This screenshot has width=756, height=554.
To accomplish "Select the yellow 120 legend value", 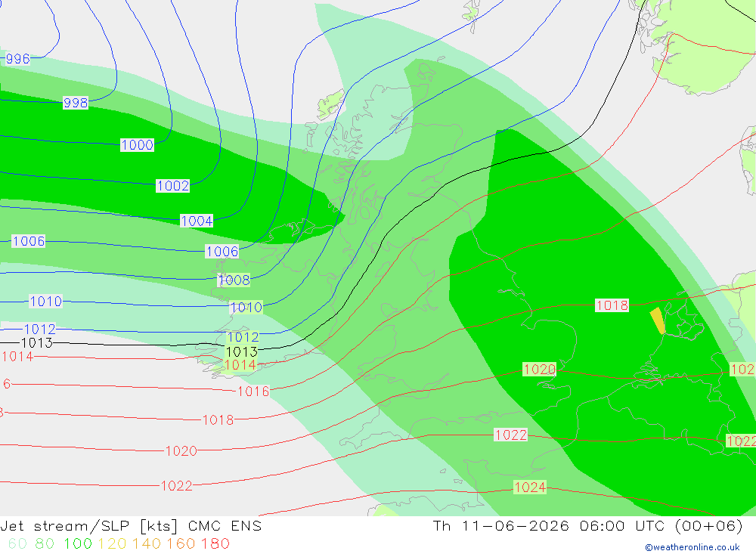I will click(x=112, y=544).
